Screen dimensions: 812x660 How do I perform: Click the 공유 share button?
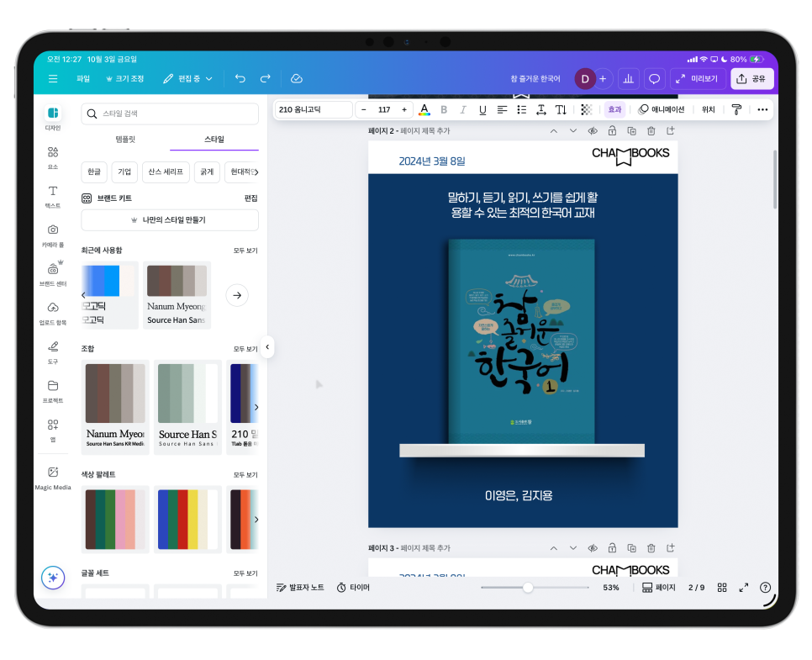click(752, 79)
